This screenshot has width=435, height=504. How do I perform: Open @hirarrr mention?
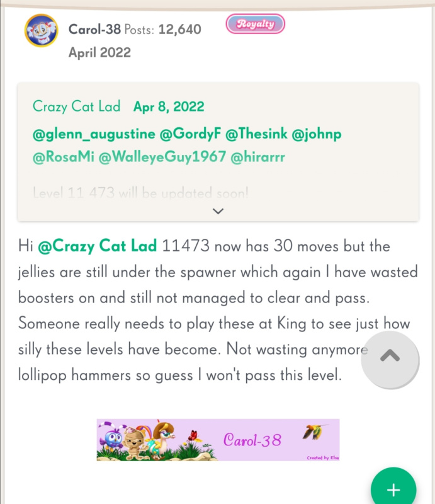pos(257,157)
